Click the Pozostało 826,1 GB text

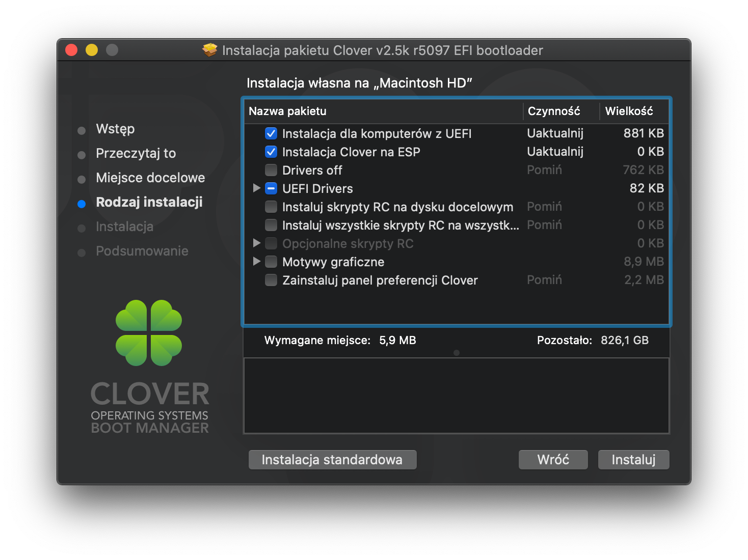[593, 340]
